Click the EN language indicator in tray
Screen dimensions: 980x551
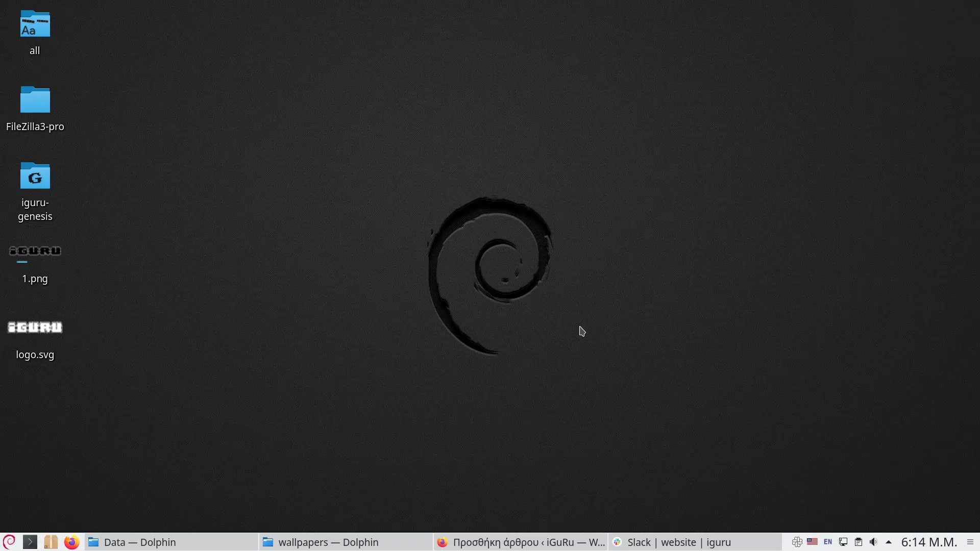(828, 542)
